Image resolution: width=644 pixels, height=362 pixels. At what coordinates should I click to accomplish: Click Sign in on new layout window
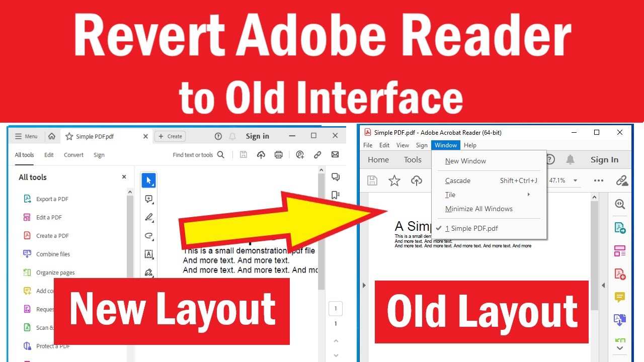[258, 136]
